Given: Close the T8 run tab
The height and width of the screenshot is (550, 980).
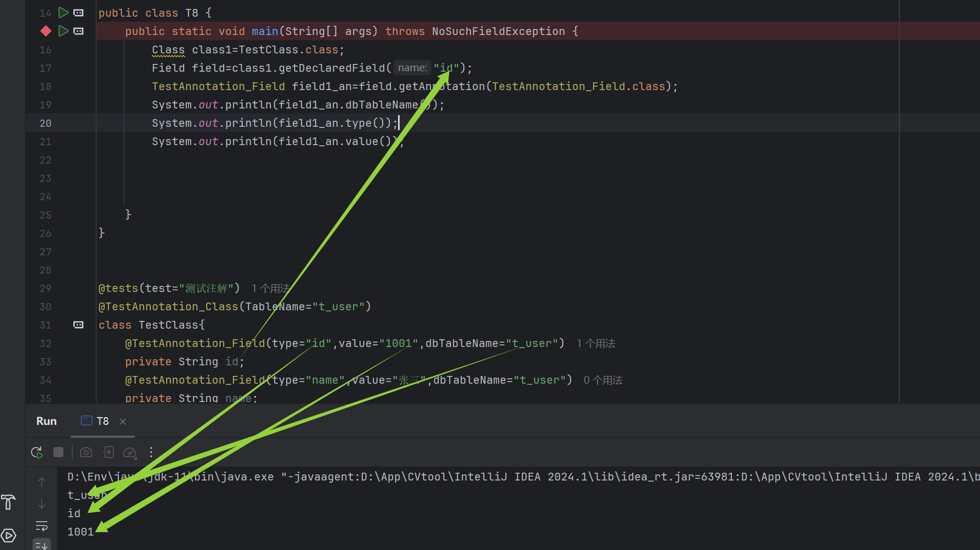Looking at the screenshot, I should click(x=123, y=422).
